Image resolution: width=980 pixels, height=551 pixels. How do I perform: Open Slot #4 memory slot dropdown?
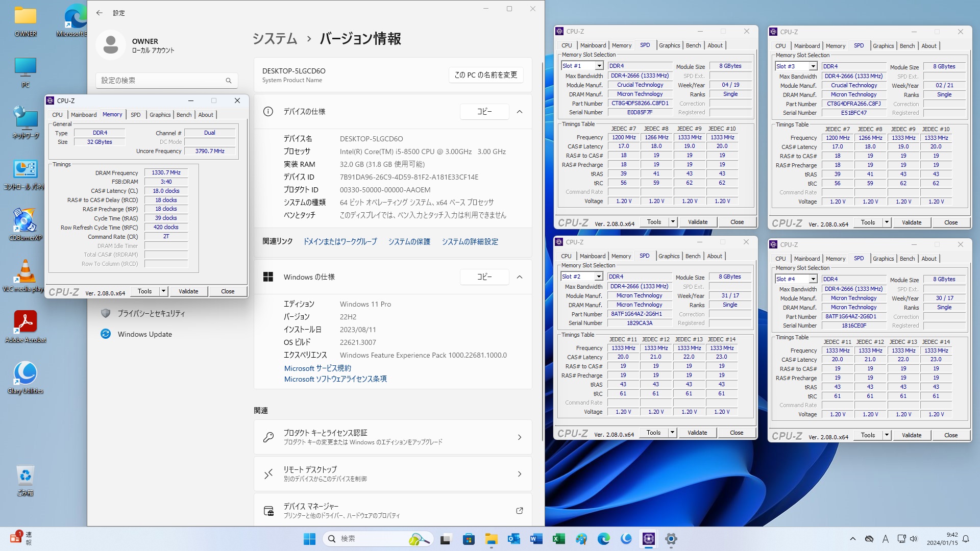tap(813, 279)
